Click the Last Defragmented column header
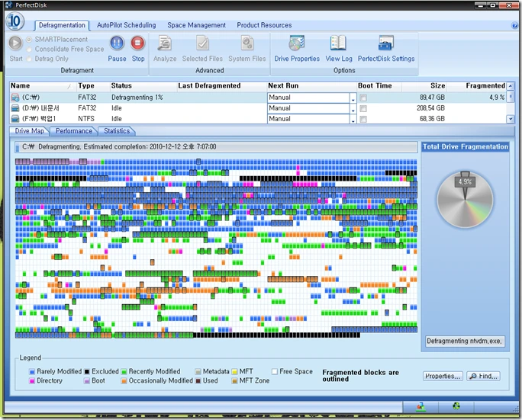Image resolution: width=522 pixels, height=420 pixels. pyautogui.click(x=222, y=86)
